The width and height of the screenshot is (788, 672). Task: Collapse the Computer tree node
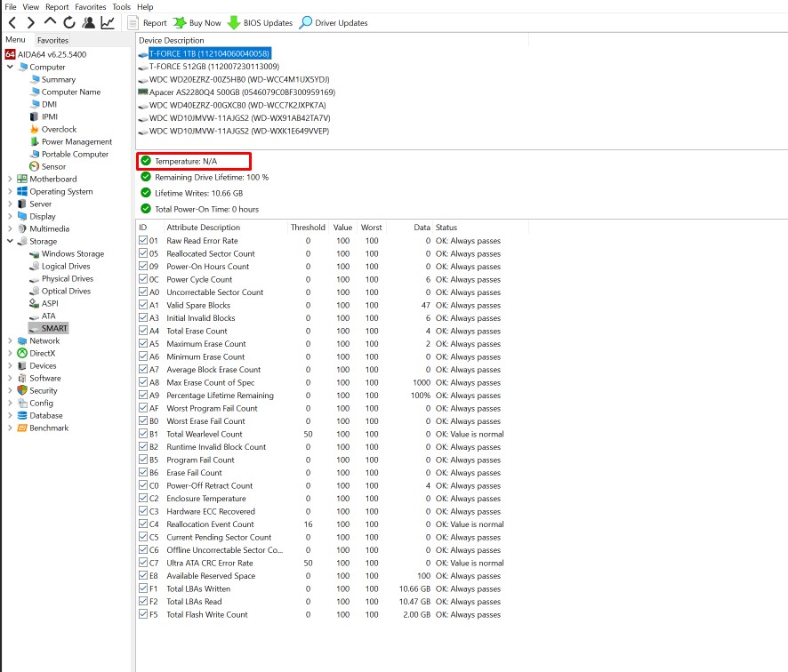point(10,67)
